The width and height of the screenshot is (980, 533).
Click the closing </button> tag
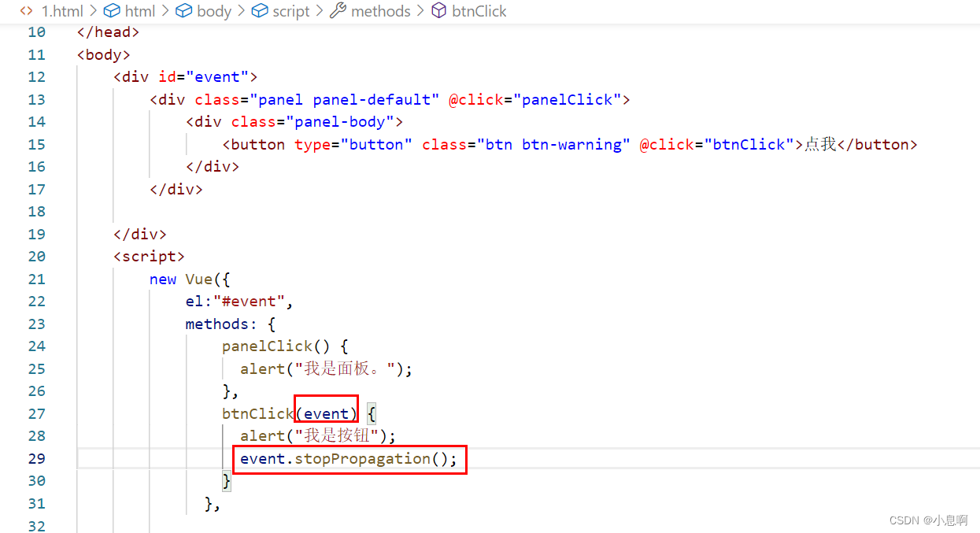tap(877, 145)
